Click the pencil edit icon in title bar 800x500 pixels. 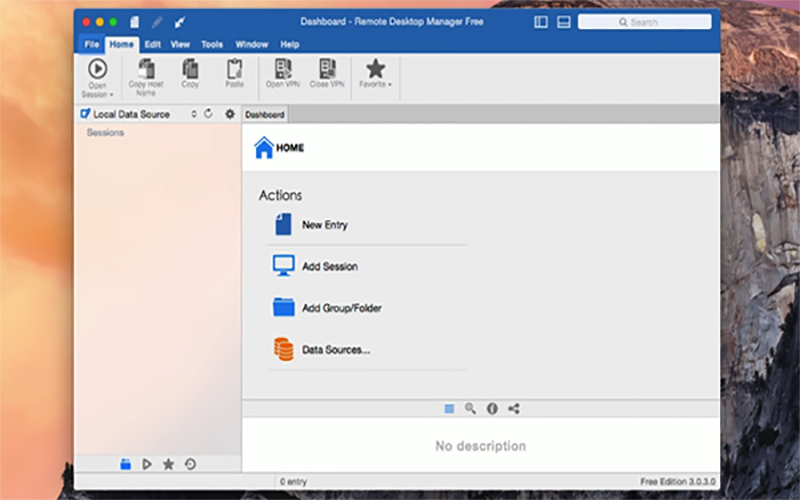point(157,22)
